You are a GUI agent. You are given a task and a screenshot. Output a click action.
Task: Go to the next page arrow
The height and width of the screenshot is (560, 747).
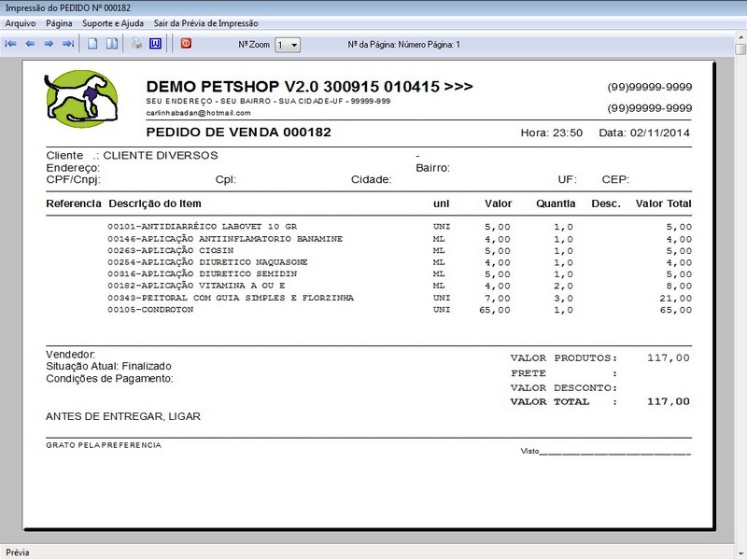pos(49,44)
